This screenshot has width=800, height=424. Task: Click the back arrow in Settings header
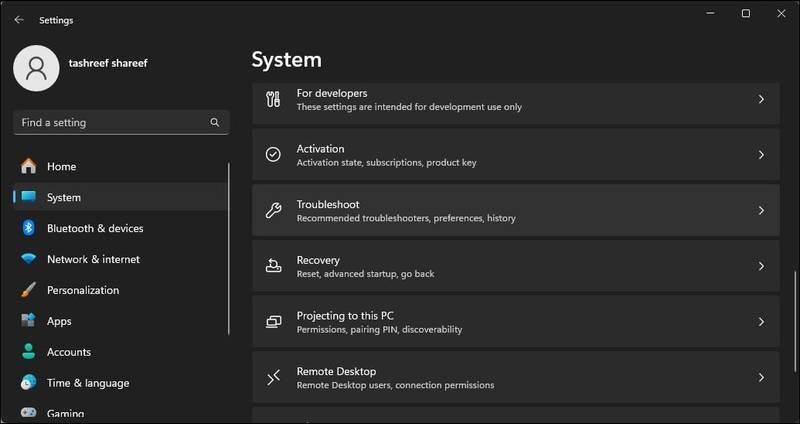19,19
